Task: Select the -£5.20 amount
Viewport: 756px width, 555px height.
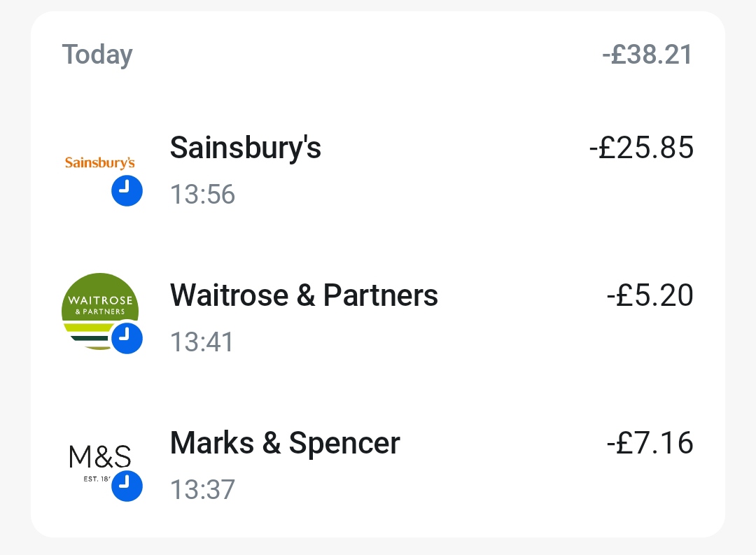Action: [x=650, y=295]
